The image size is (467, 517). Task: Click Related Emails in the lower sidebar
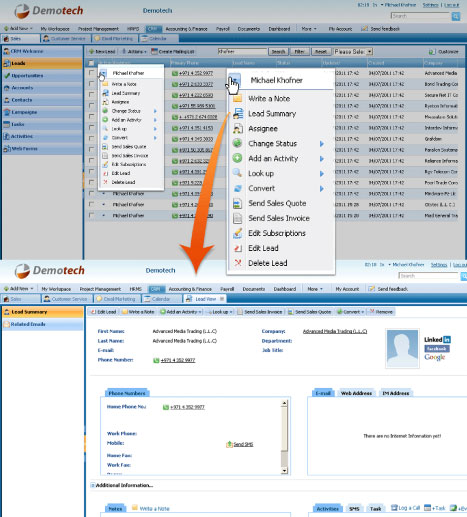tap(43, 324)
